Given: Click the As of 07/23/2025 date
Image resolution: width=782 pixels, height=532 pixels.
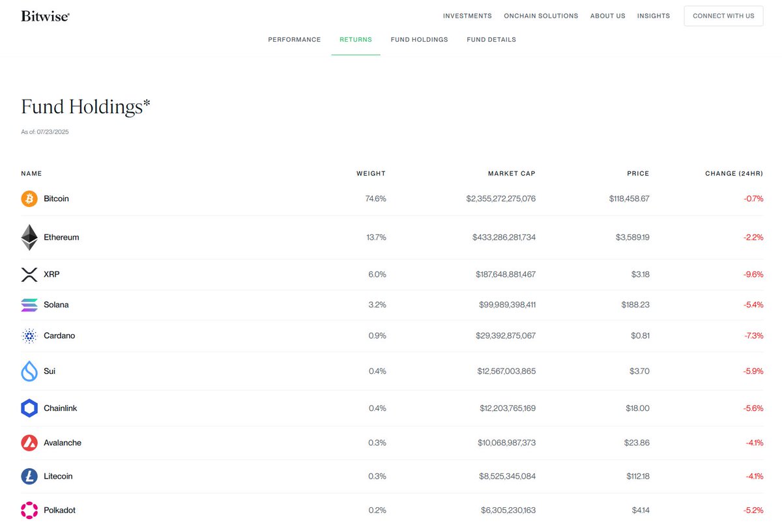Looking at the screenshot, I should 45,132.
